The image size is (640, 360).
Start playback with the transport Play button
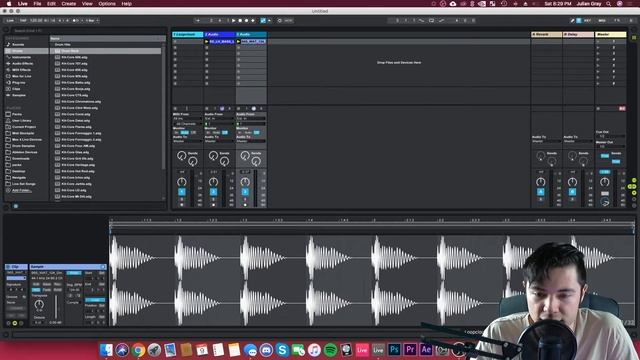tap(233, 20)
